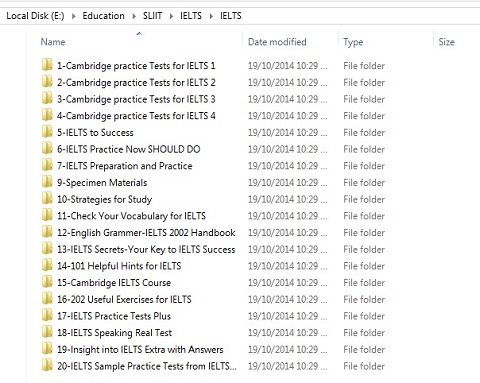This screenshot has width=480, height=383.
Task: Expand breadcrumb arrow after Local Disk (E:)
Action: [x=73, y=16]
